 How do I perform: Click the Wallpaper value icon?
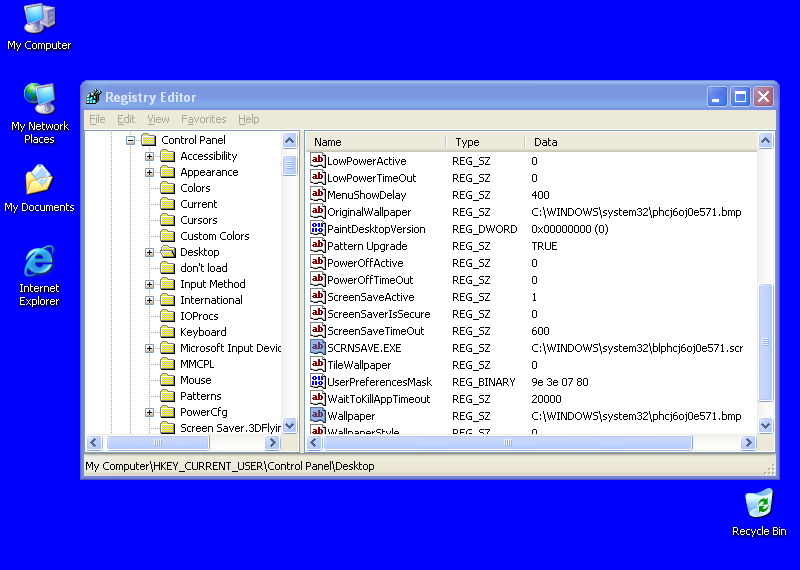coord(317,415)
